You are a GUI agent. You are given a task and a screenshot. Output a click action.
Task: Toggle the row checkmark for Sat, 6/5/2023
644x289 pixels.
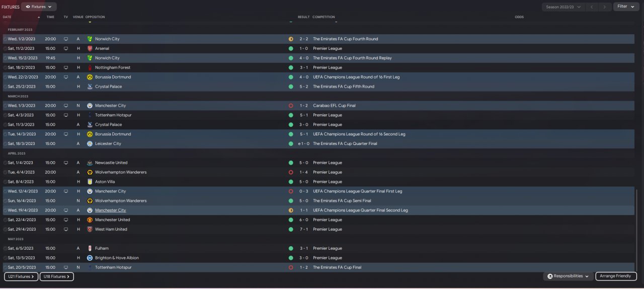6,249
